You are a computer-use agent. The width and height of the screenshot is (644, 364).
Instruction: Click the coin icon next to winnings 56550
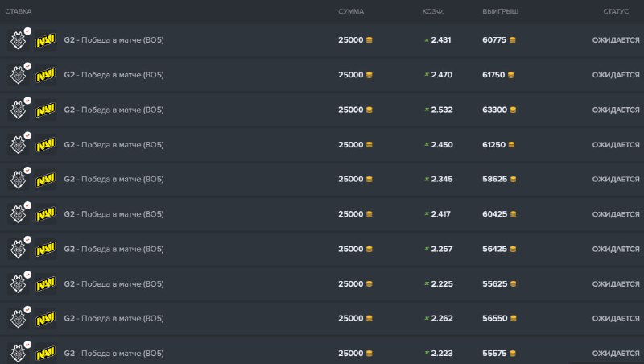coord(513,319)
